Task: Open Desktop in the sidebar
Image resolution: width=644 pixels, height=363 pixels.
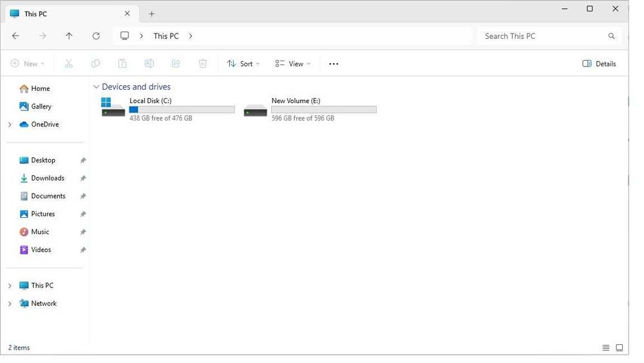Action: click(43, 161)
